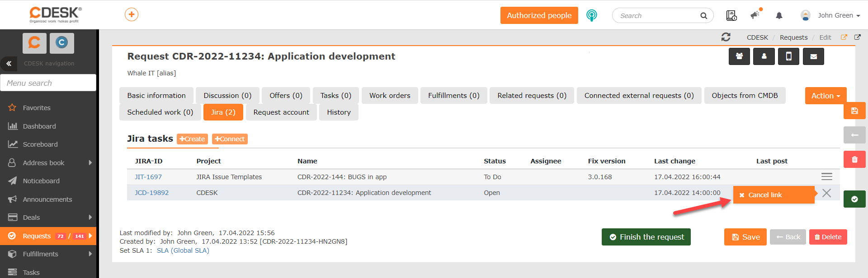Click the refresh icon beside breadcrumb
This screenshot has height=278, width=868.
726,37
